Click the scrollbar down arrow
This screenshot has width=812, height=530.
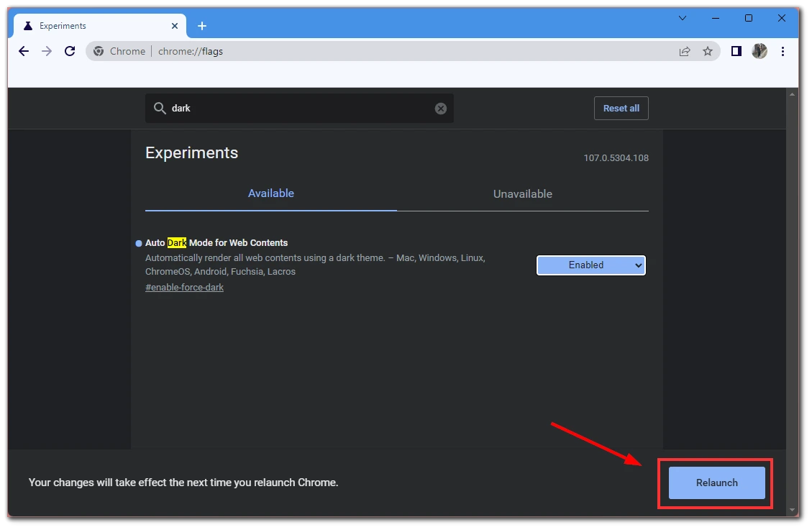click(792, 510)
